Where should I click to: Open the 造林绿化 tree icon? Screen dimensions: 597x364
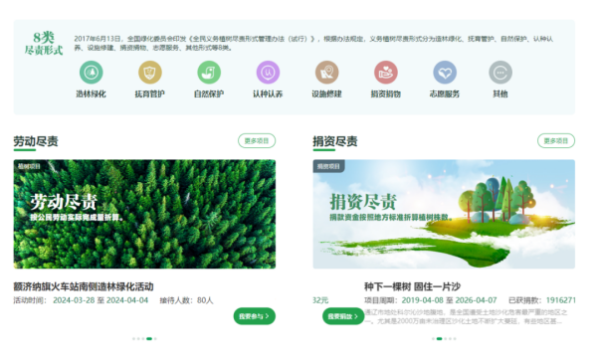coord(91,73)
